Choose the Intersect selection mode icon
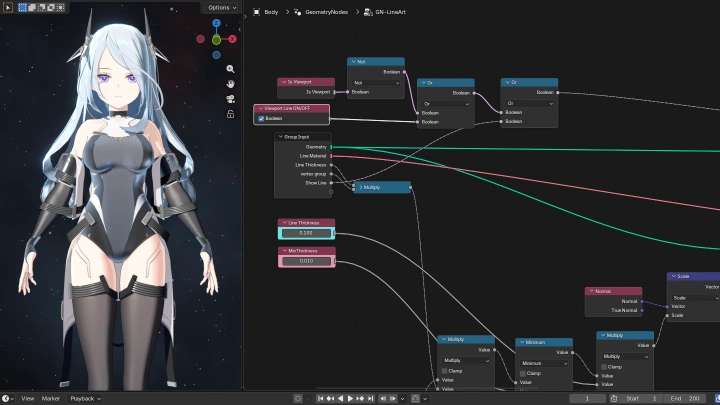 (x=60, y=7)
